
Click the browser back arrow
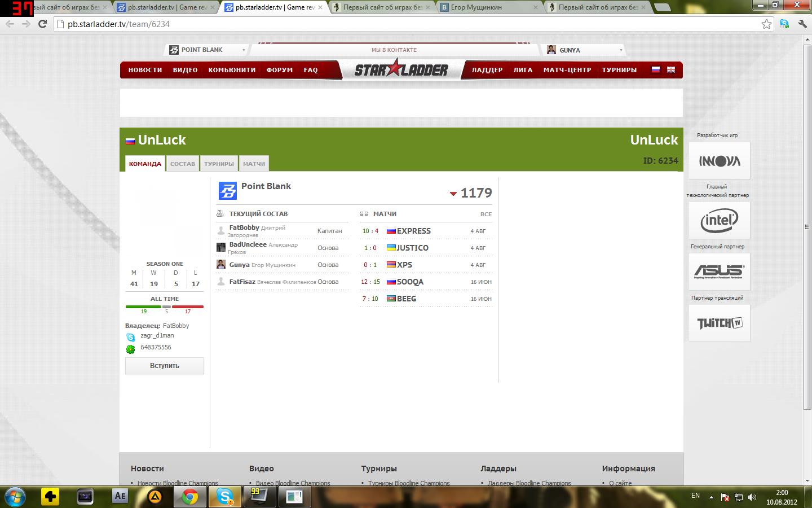coord(10,24)
